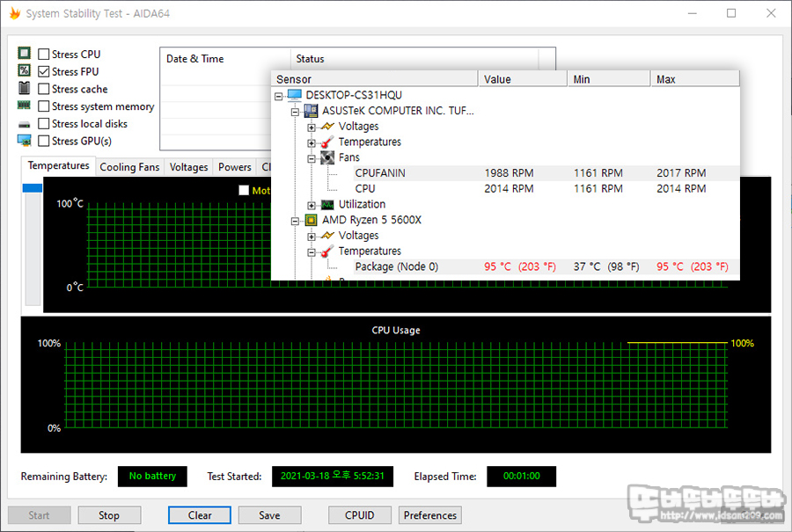Click the 1988 RPM value
Viewport: 792px width, 532px height.
[x=509, y=173]
